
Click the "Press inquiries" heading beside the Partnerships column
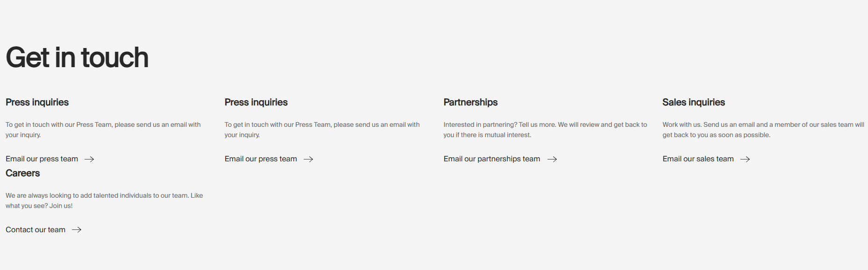256,102
